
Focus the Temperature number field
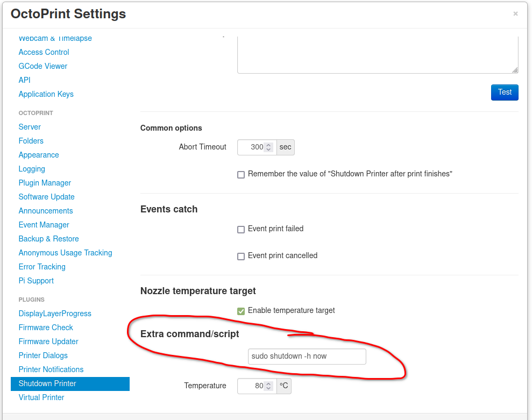point(257,386)
